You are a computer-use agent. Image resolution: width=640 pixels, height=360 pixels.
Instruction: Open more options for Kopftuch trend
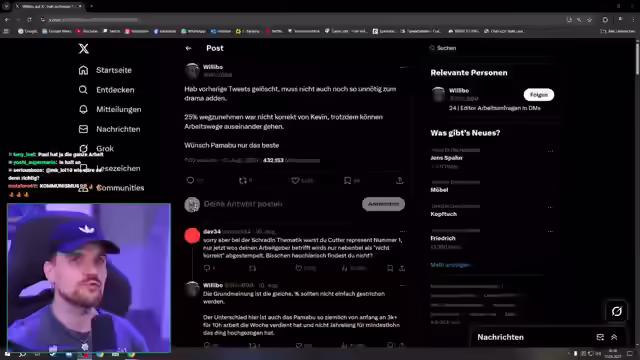pyautogui.click(x=550, y=207)
